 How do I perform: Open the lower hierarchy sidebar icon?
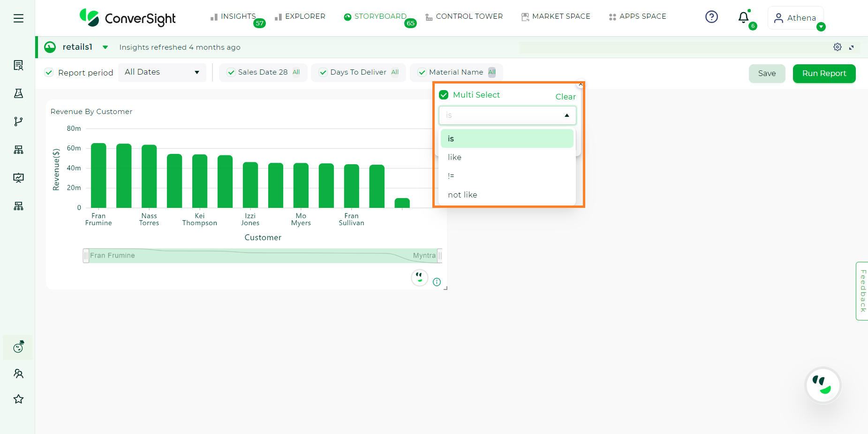point(18,206)
